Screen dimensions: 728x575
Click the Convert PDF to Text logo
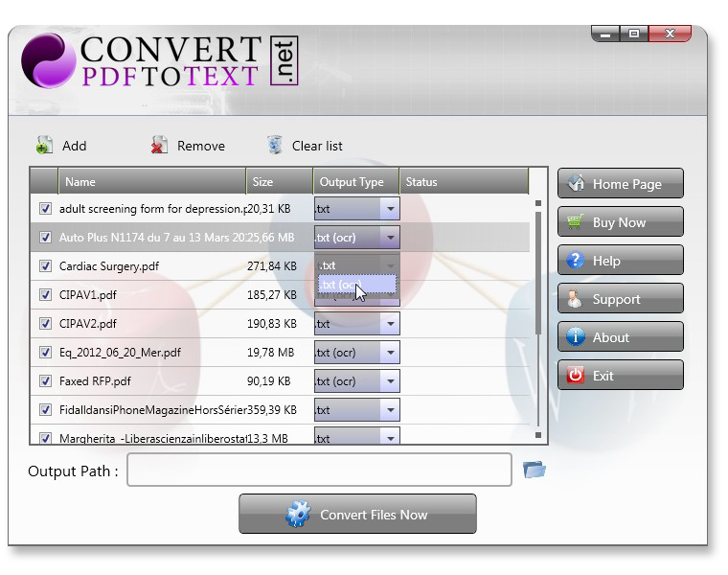point(160,60)
